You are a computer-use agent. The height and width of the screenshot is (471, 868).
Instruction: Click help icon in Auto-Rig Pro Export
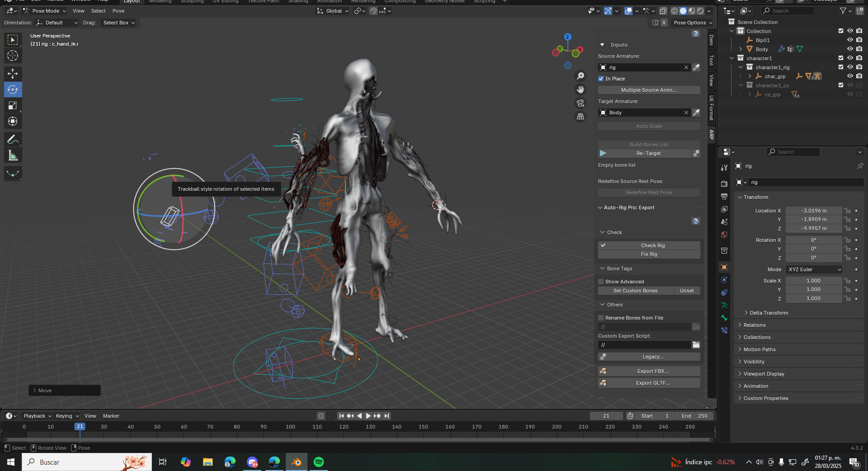[696, 221]
